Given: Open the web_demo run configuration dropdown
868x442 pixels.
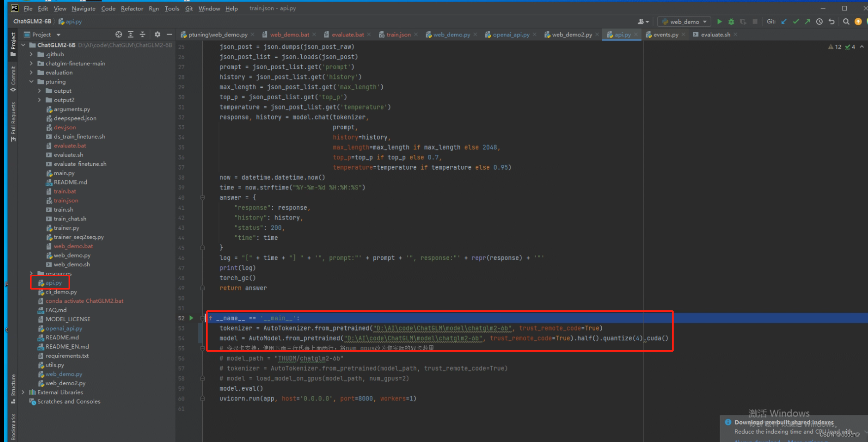Looking at the screenshot, I should pyautogui.click(x=685, y=22).
